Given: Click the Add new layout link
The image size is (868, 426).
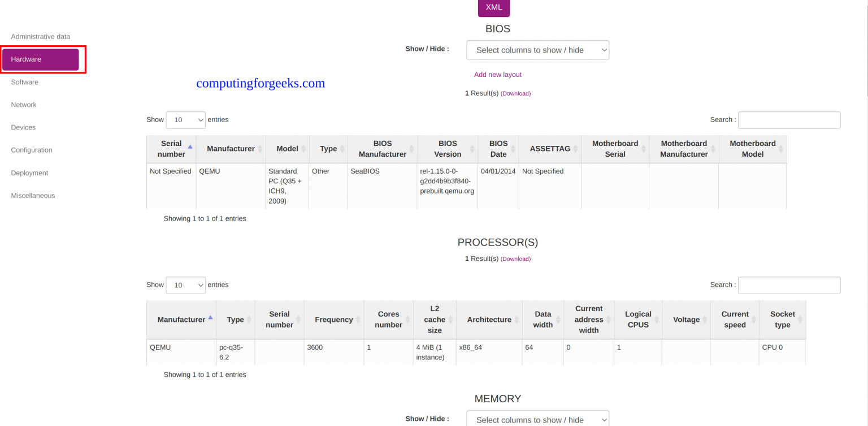Looking at the screenshot, I should coord(498,75).
